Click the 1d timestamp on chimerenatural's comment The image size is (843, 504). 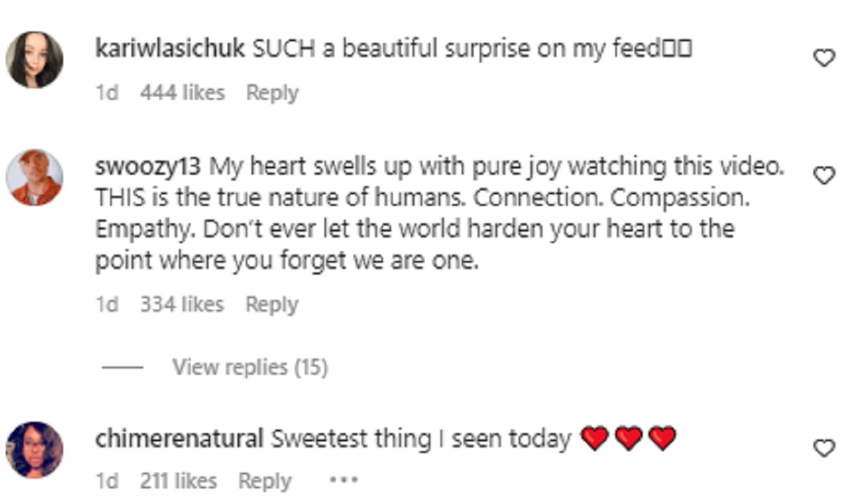(x=107, y=482)
